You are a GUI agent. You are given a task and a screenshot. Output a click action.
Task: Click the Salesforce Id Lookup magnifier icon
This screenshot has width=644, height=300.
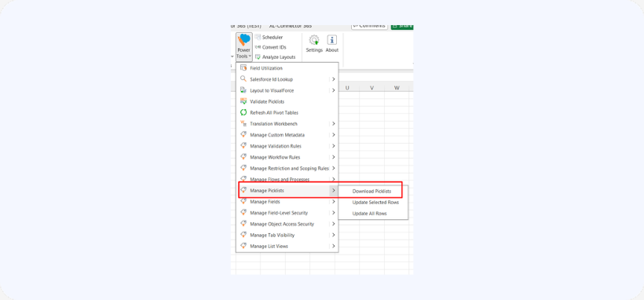click(x=243, y=79)
